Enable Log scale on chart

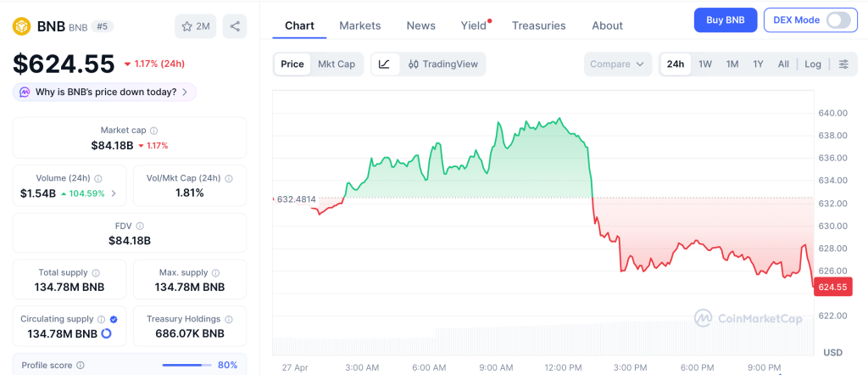click(812, 64)
